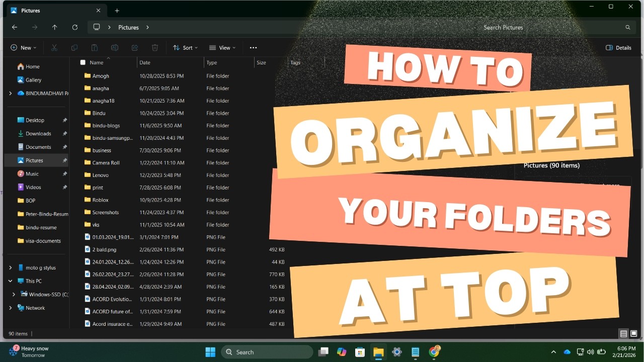Sort by the Tags column header
Screen dimensions: 644x362
pyautogui.click(x=295, y=62)
